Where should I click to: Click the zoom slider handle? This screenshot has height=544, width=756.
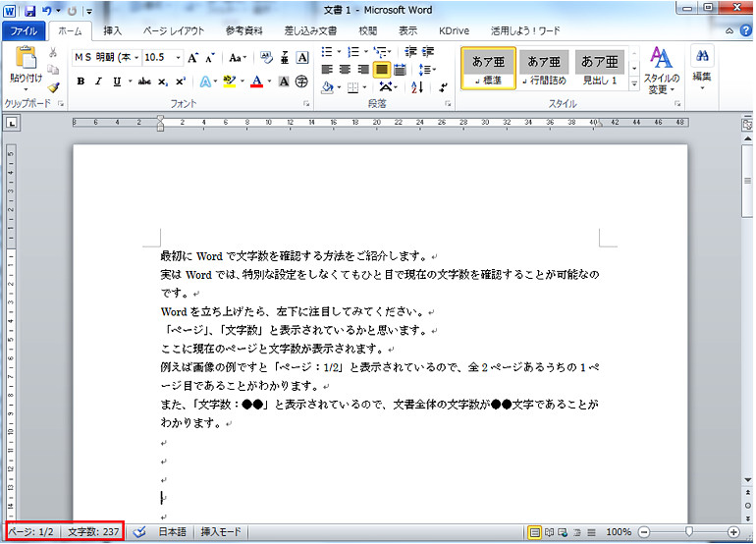(689, 531)
